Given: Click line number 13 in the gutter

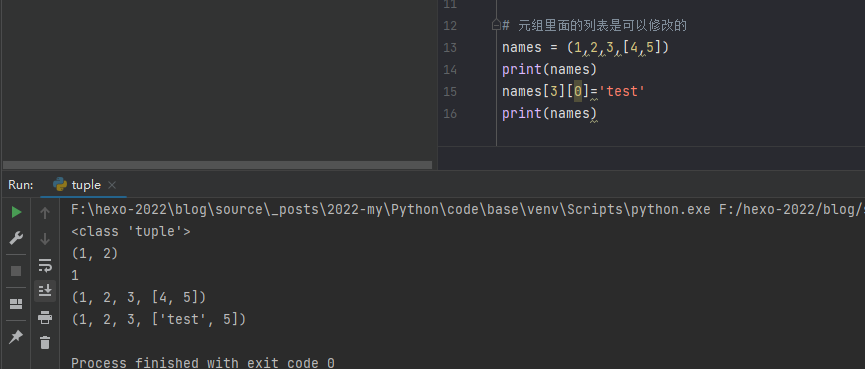Looking at the screenshot, I should pyautogui.click(x=450, y=48).
